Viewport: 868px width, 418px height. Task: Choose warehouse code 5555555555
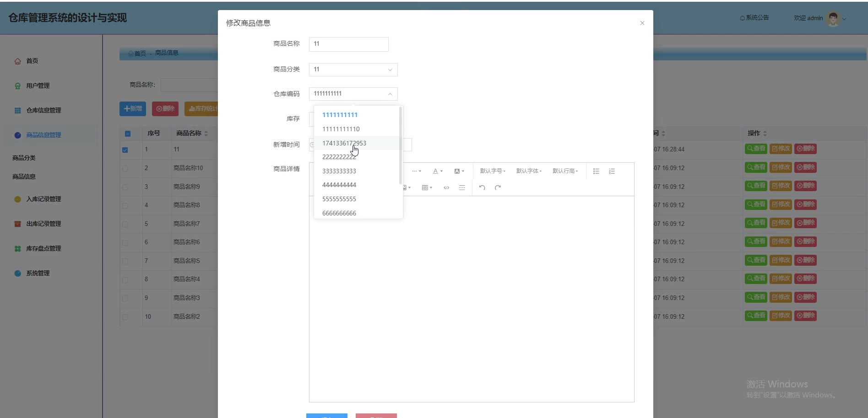pos(357,199)
